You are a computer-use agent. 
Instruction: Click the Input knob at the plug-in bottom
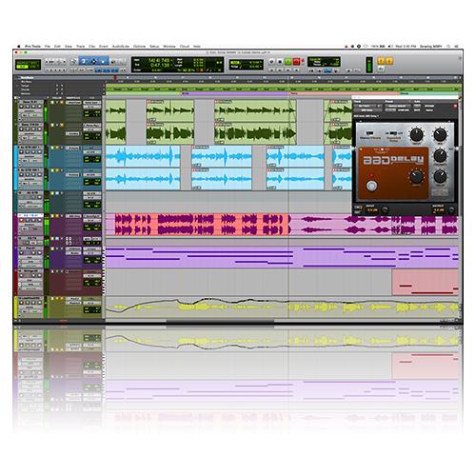(x=386, y=209)
